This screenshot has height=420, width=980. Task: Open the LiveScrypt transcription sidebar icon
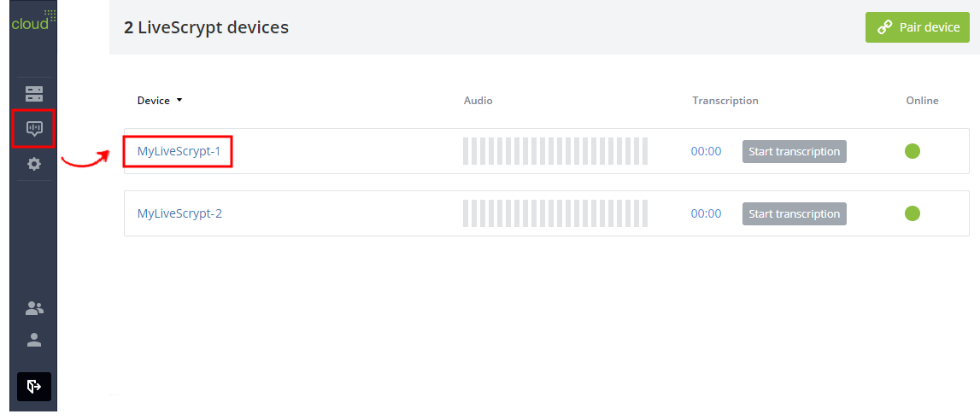click(34, 129)
